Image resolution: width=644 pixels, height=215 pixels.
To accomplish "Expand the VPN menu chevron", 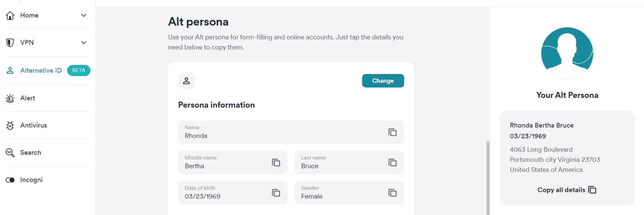I will click(84, 43).
